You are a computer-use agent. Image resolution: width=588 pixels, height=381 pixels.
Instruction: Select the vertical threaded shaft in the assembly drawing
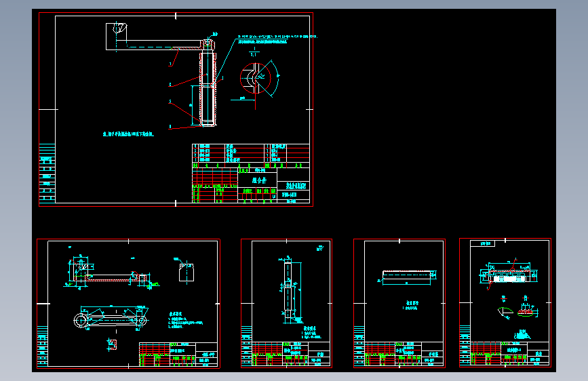tap(208, 88)
